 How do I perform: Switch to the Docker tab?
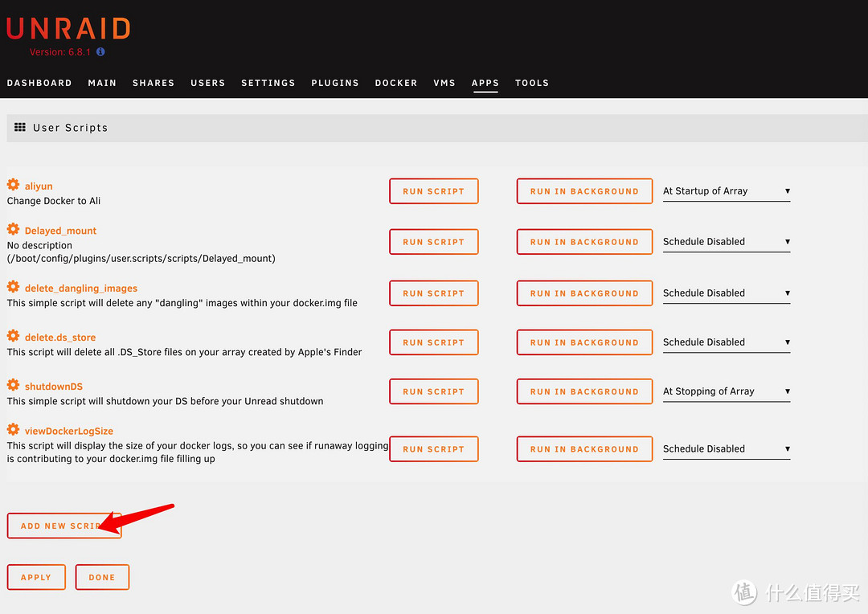pos(395,83)
